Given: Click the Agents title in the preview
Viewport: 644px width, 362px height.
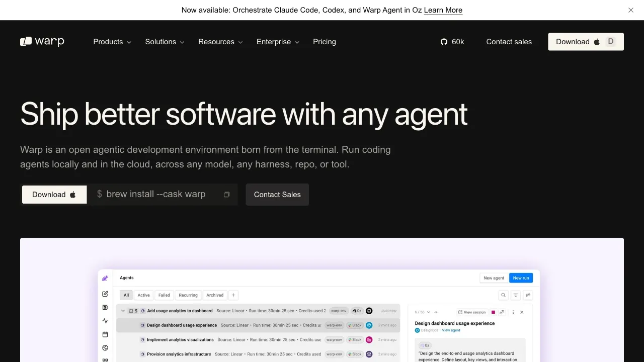Looking at the screenshot, I should click(127, 278).
